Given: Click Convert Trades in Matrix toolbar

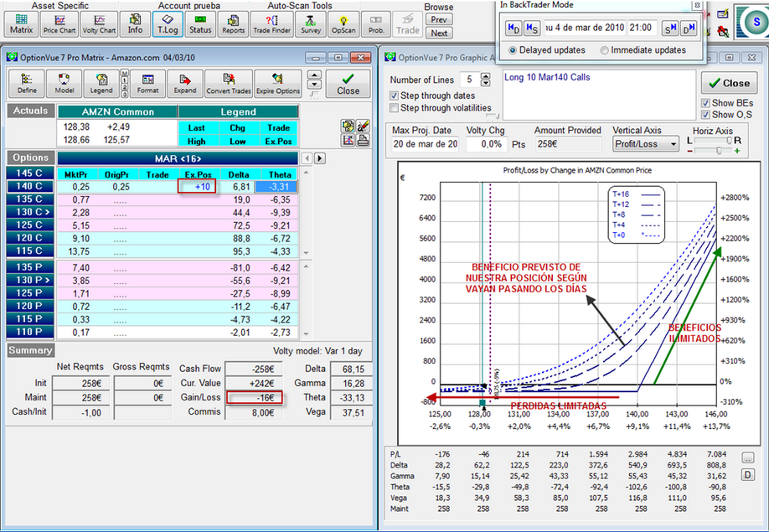Looking at the screenshot, I should click(x=229, y=84).
